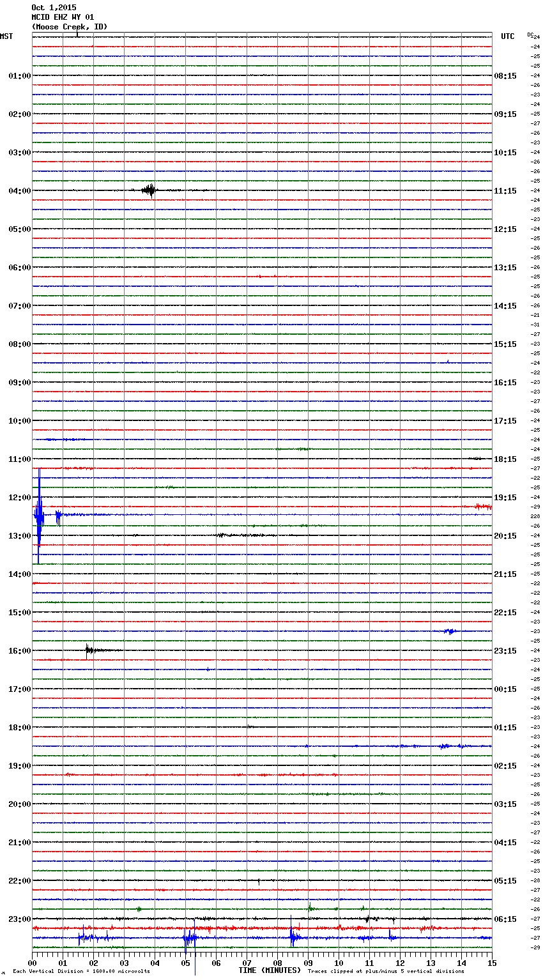
Task: Click the 15:15 UTC time label
Action: pos(505,344)
